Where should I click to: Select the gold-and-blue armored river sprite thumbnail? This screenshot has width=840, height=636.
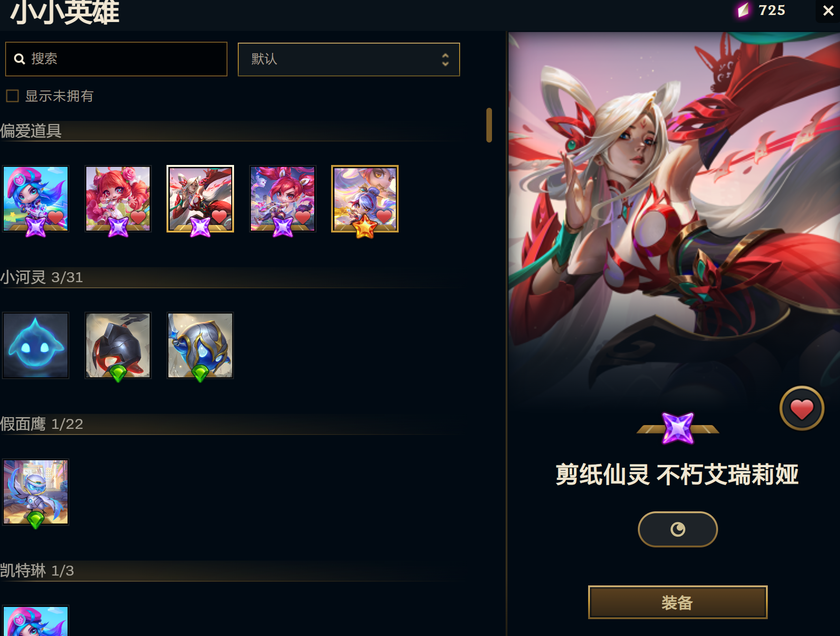(x=200, y=345)
